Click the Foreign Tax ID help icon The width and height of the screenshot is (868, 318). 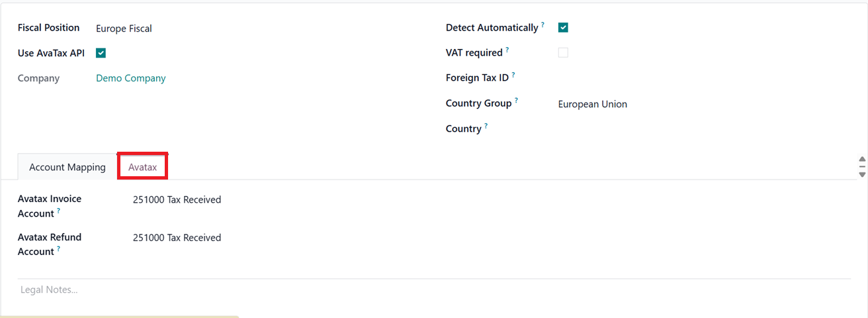[513, 75]
